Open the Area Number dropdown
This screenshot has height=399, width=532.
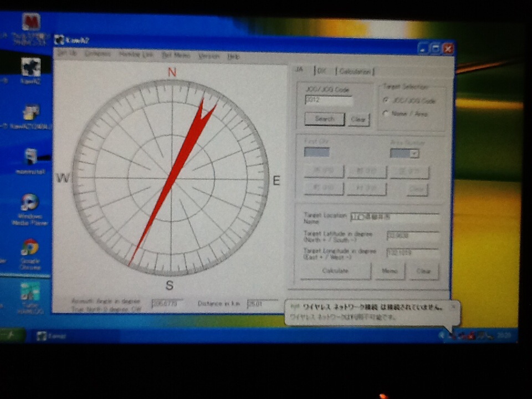[x=413, y=154]
